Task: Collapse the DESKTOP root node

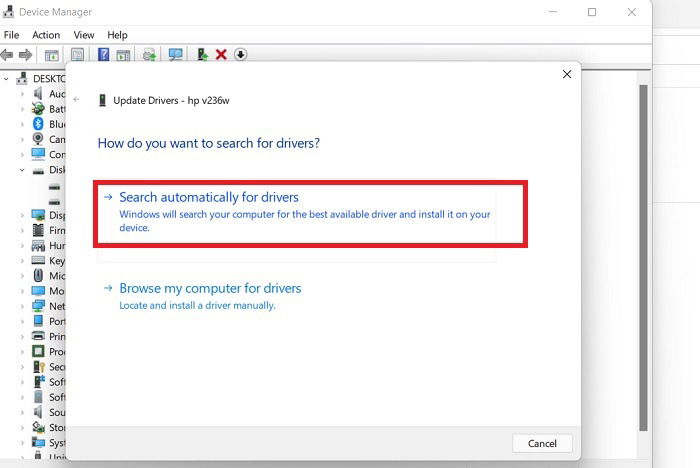Action: pyautogui.click(x=6, y=79)
